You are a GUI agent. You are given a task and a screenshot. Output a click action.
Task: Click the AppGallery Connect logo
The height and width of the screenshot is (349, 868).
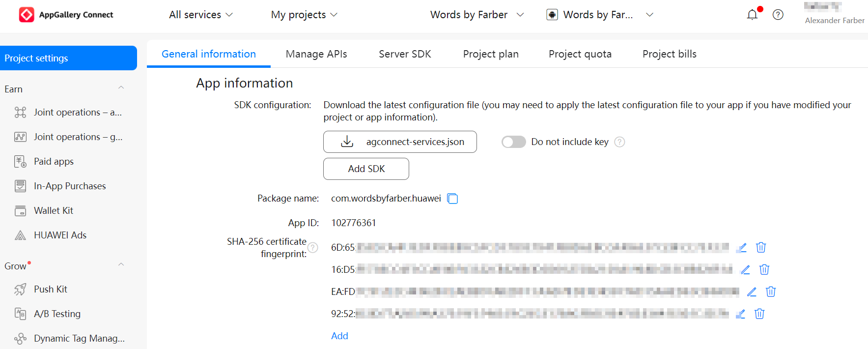66,15
